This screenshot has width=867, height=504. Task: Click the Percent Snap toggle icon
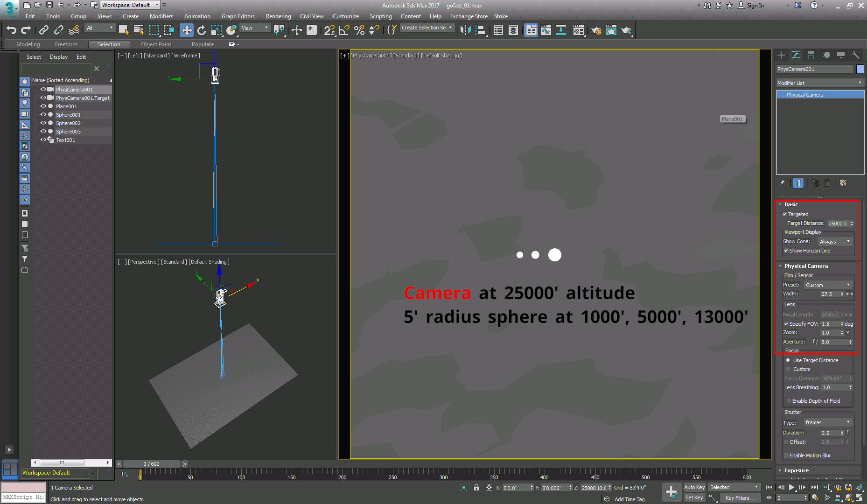tap(359, 30)
